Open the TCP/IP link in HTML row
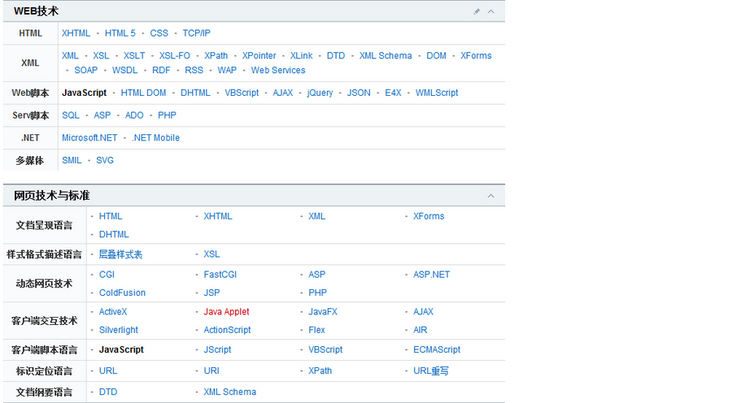Viewport: 732px width, 403px height. [197, 33]
